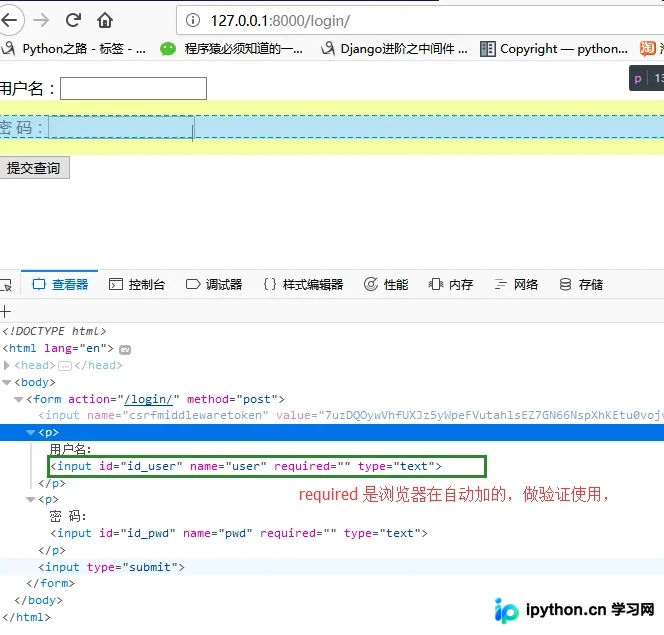664x635 pixels.
Task: Follow the /login/ action link in form tag
Action: [x=148, y=399]
